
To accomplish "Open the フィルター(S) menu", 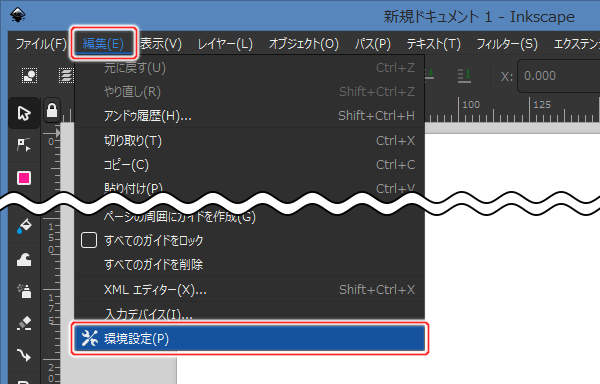I will click(507, 44).
